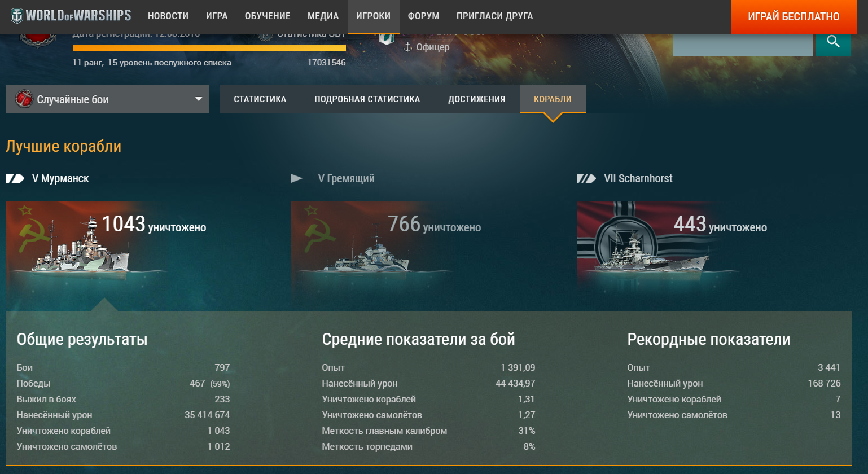
Task: Click the Победы value 467 (59%)
Action: tap(210, 383)
